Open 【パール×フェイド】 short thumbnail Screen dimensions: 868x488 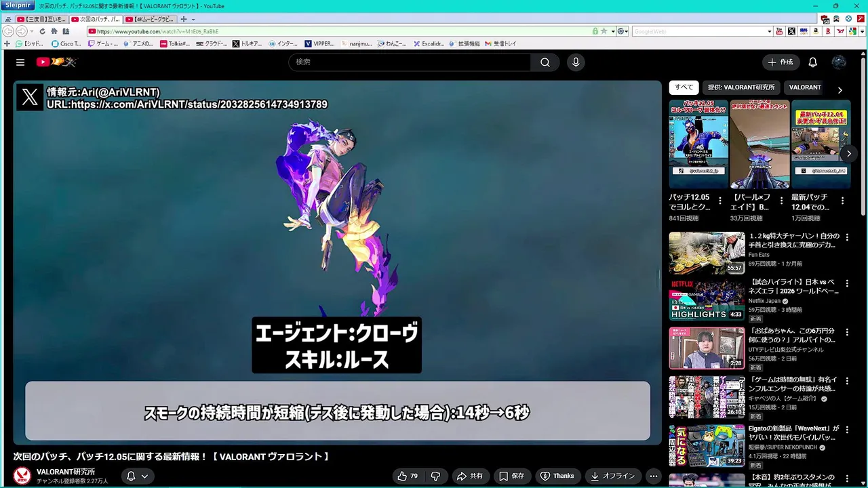(759, 144)
